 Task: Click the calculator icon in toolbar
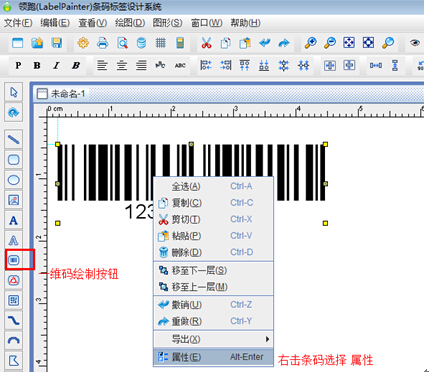[180, 43]
